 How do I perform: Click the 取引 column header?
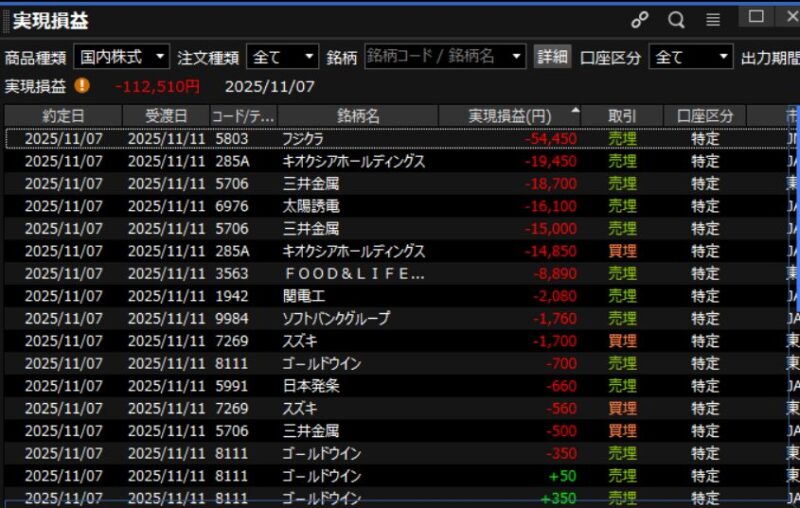621,116
